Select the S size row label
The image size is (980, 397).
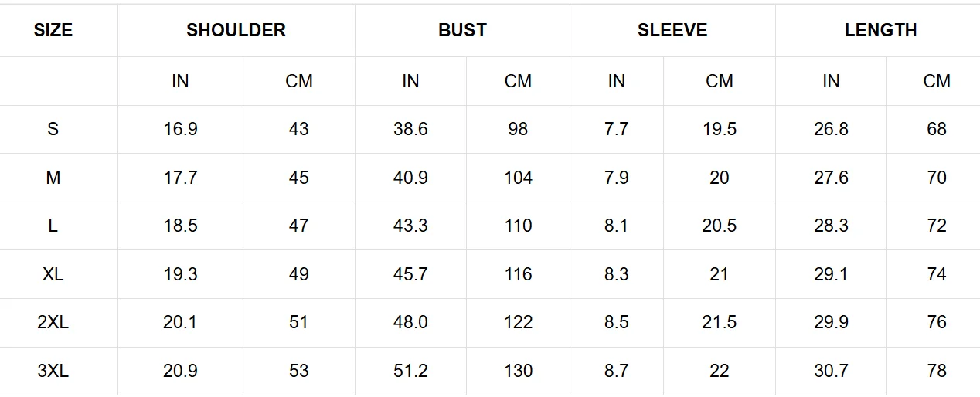(53, 129)
